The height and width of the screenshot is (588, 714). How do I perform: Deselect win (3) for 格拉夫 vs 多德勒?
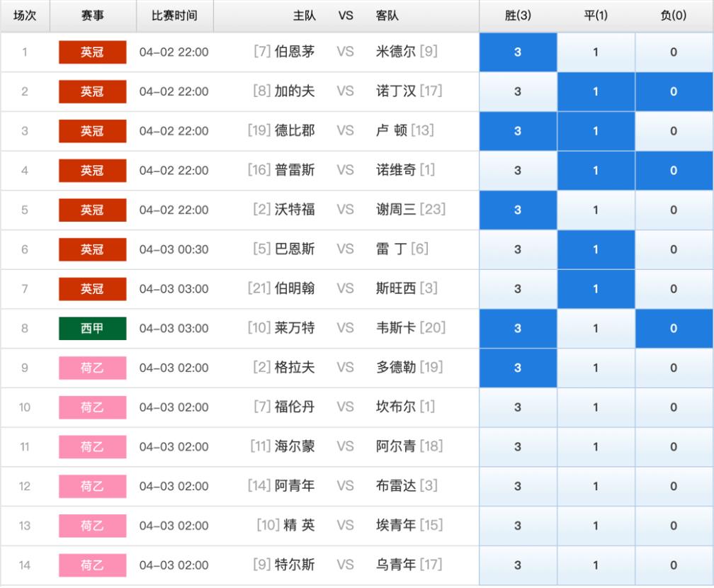tap(518, 368)
